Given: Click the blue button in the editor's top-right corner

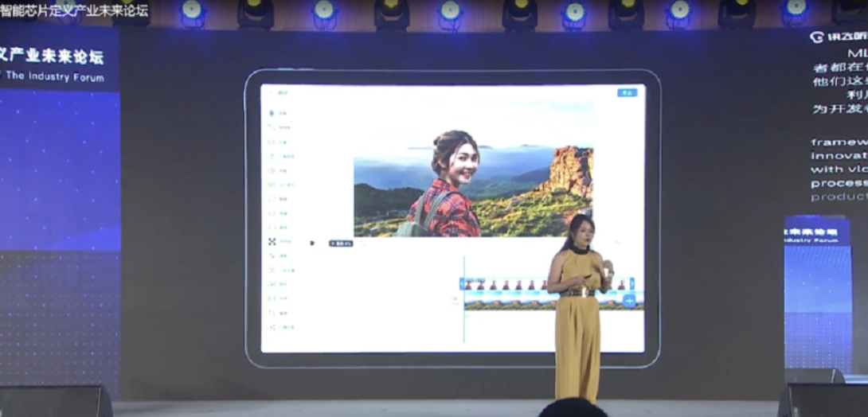Looking at the screenshot, I should 628,93.
